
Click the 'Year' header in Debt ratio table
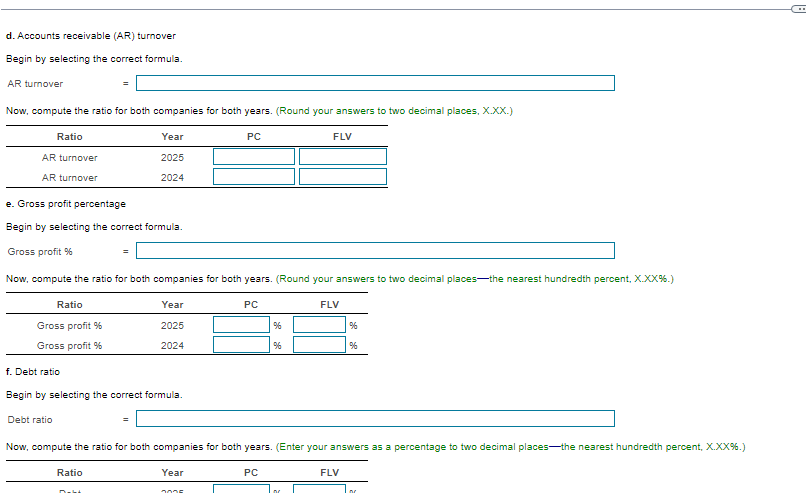172,473
